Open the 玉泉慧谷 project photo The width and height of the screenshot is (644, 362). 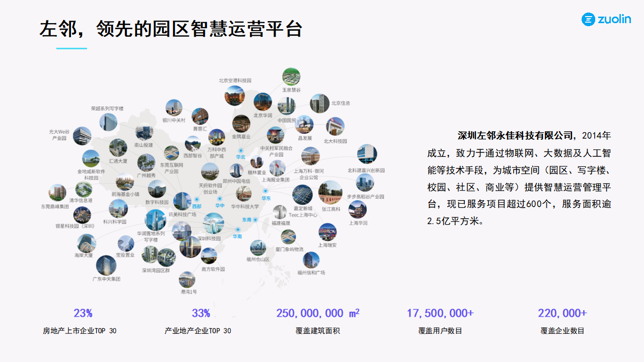click(291, 77)
